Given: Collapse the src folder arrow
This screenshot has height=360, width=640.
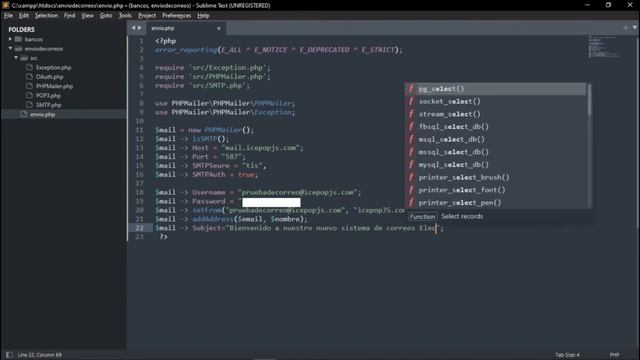Looking at the screenshot, I should tap(16, 58).
